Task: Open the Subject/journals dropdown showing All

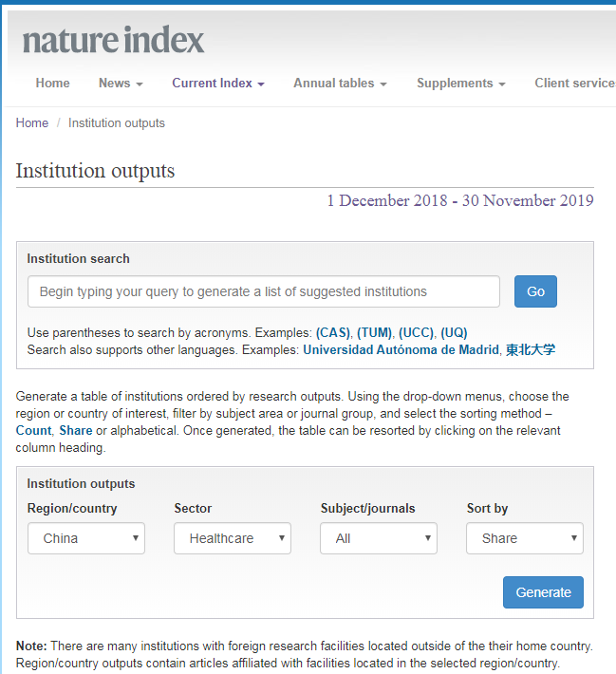Action: pyautogui.click(x=379, y=538)
